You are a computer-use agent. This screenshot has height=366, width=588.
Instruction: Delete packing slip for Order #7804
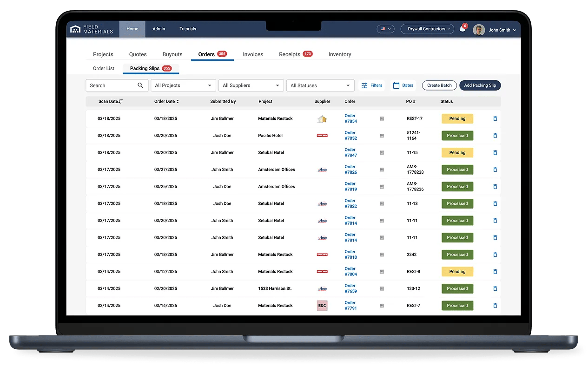(x=495, y=272)
